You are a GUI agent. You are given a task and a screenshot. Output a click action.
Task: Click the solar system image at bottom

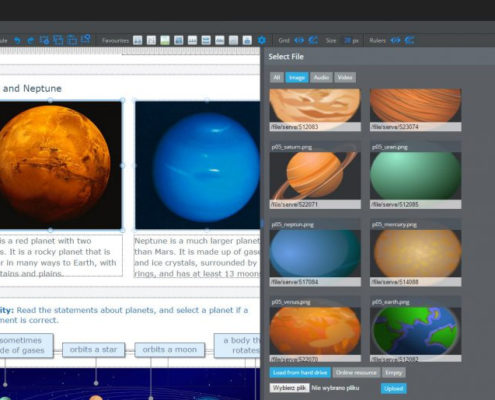pos(130,384)
